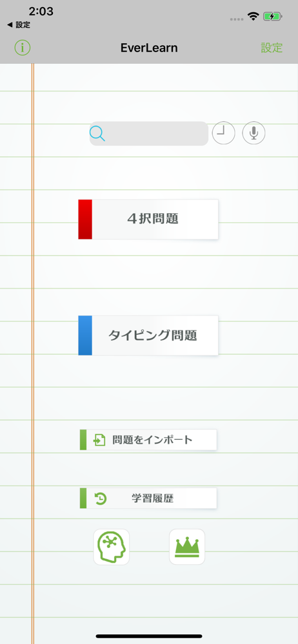Click the history clock-arrow icon

tap(101, 498)
